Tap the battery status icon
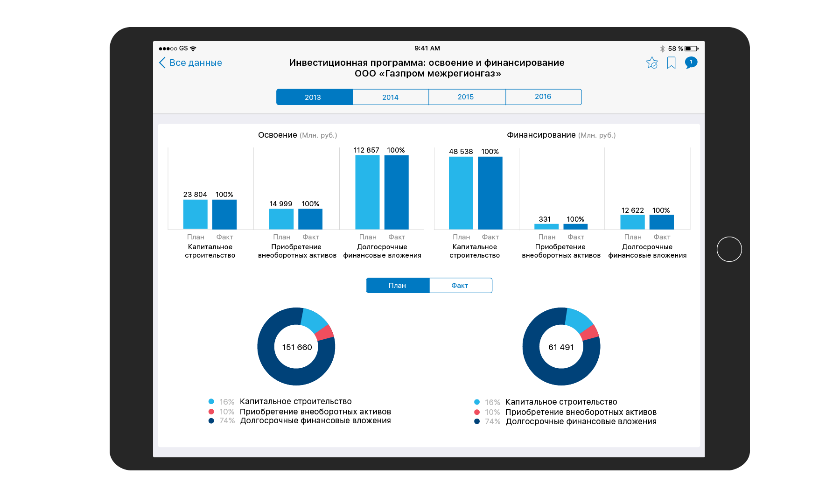The image size is (840, 504). coord(691,49)
